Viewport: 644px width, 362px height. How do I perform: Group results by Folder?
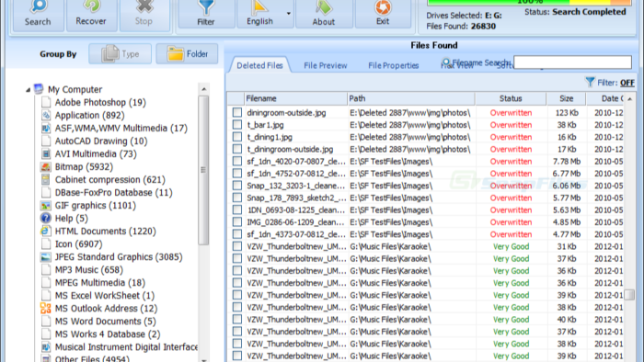(x=187, y=53)
